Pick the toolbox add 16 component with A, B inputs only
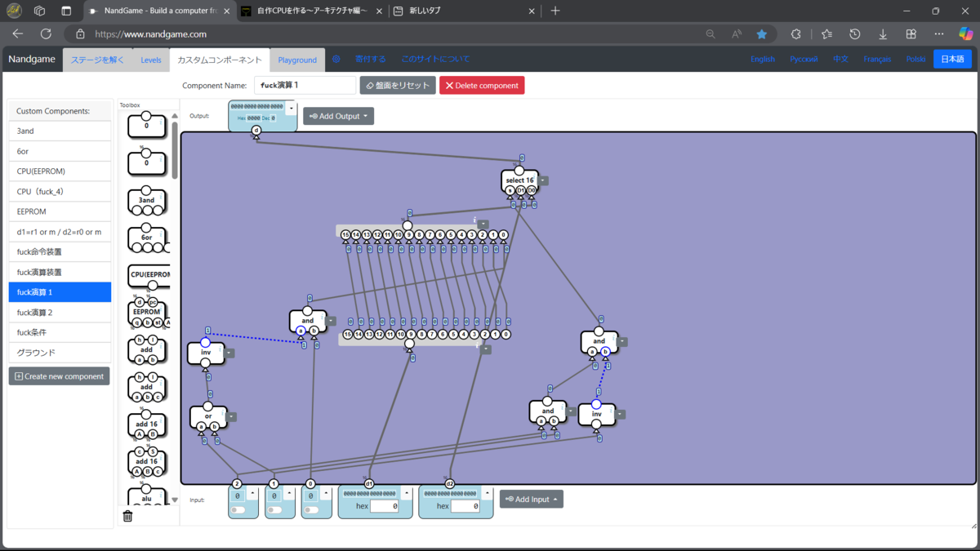980x551 pixels. [x=147, y=424]
